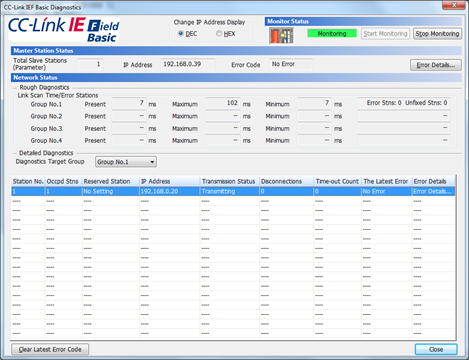This screenshot has width=469, height=360.
Task: Click The Latest Error column header
Action: coord(387,181)
